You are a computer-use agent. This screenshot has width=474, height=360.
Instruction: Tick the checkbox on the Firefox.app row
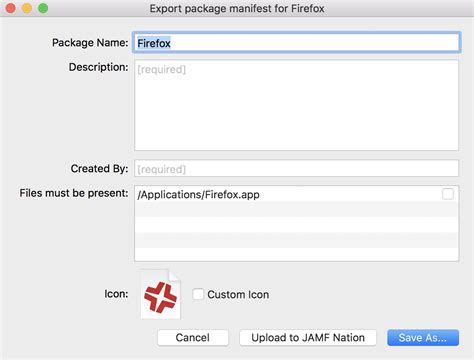coord(448,194)
